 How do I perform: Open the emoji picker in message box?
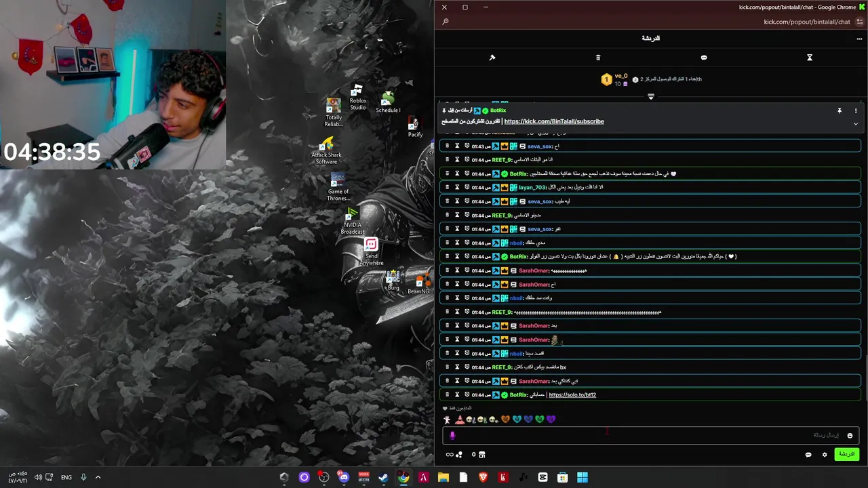(x=850, y=436)
